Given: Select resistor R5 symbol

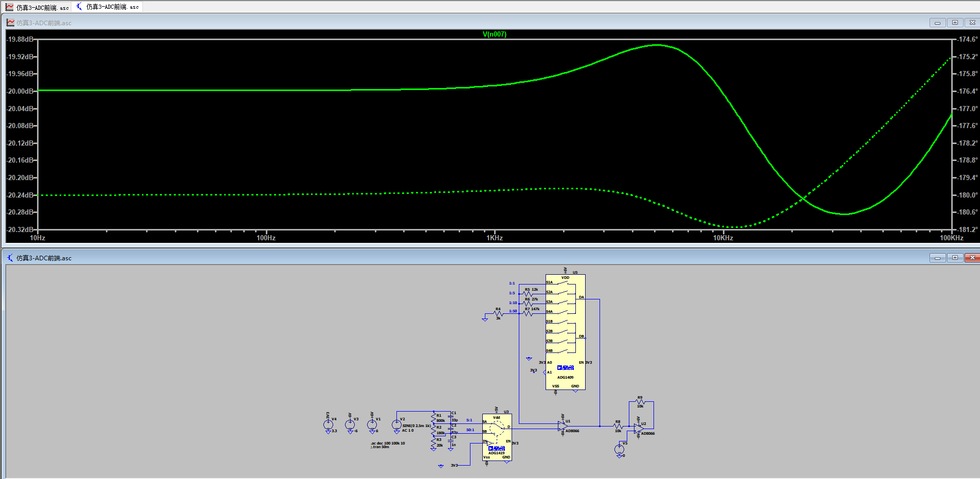Looking at the screenshot, I should click(528, 294).
